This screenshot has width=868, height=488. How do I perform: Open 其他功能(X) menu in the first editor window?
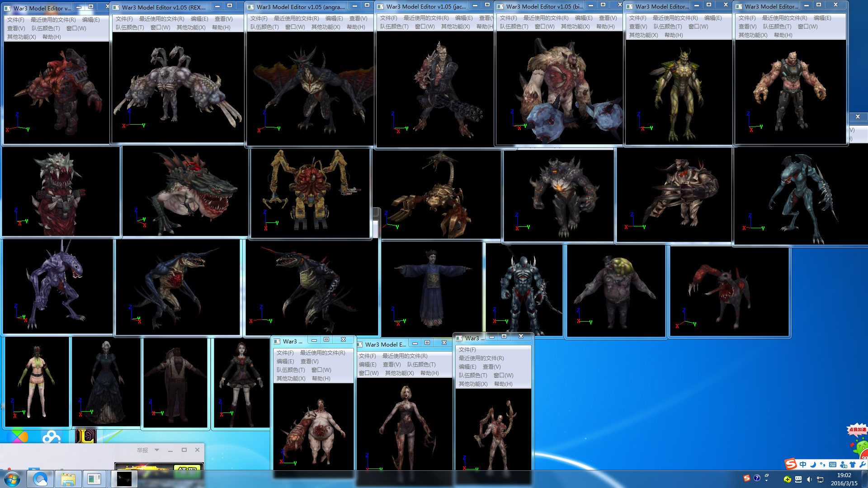[x=21, y=37]
